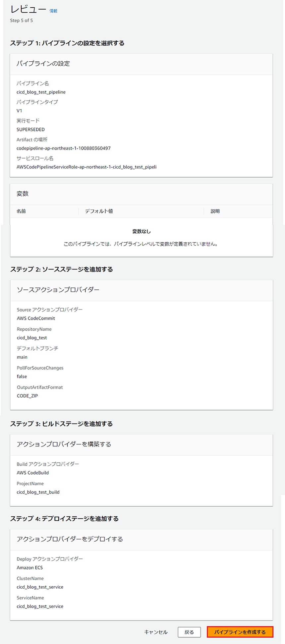Click the キャンセル button

click(156, 632)
